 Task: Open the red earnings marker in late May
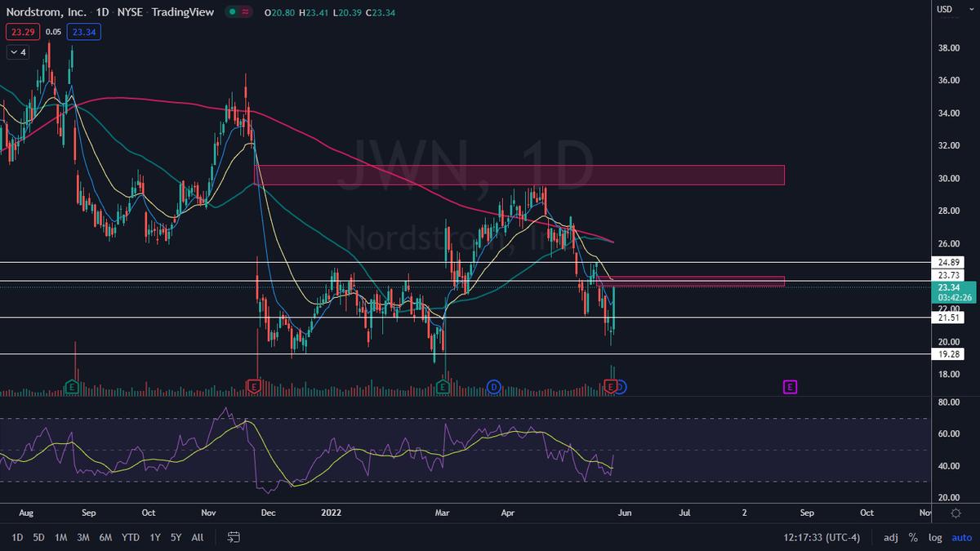pos(611,385)
